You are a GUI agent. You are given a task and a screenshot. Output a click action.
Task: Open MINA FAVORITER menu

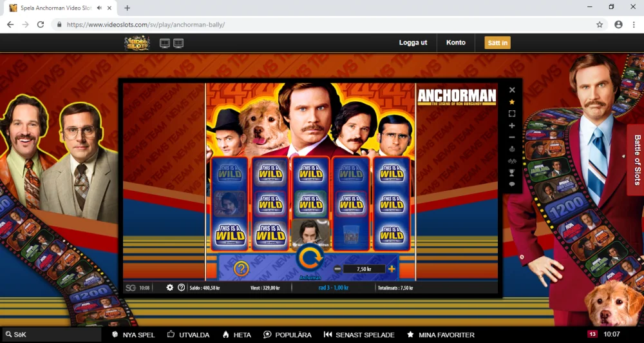click(x=440, y=335)
